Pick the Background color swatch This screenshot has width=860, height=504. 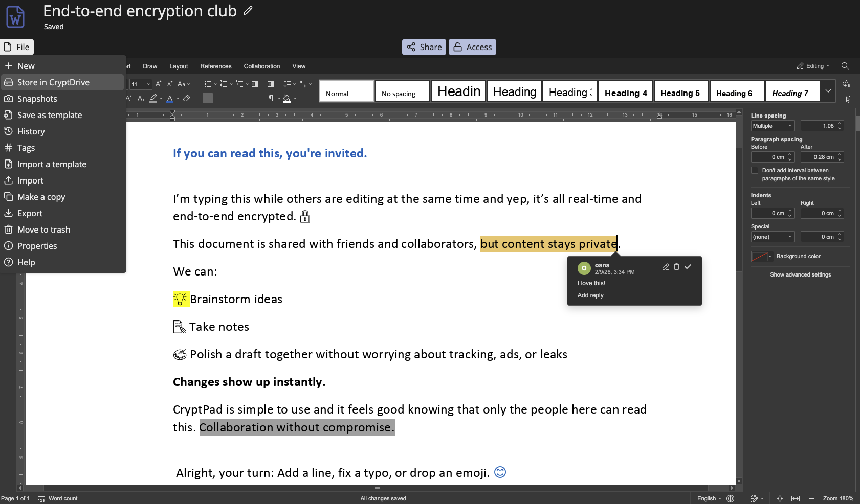point(762,256)
